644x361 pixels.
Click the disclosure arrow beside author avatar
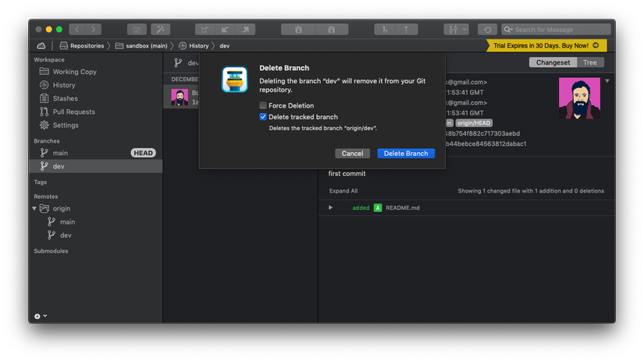tap(607, 81)
